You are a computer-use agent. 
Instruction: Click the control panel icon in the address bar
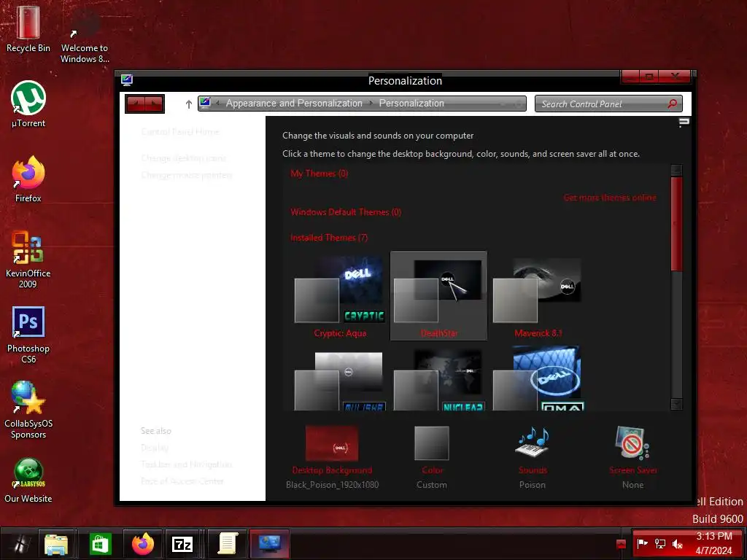[205, 103]
